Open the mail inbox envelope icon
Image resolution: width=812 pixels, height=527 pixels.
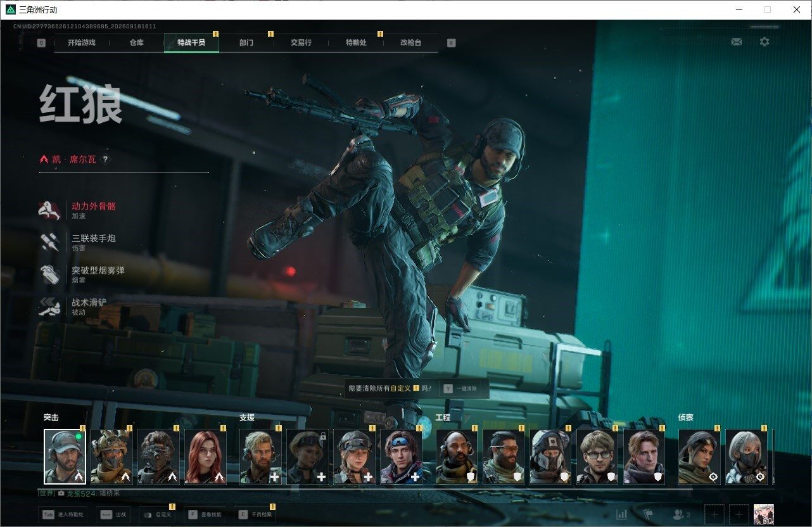pyautogui.click(x=736, y=42)
